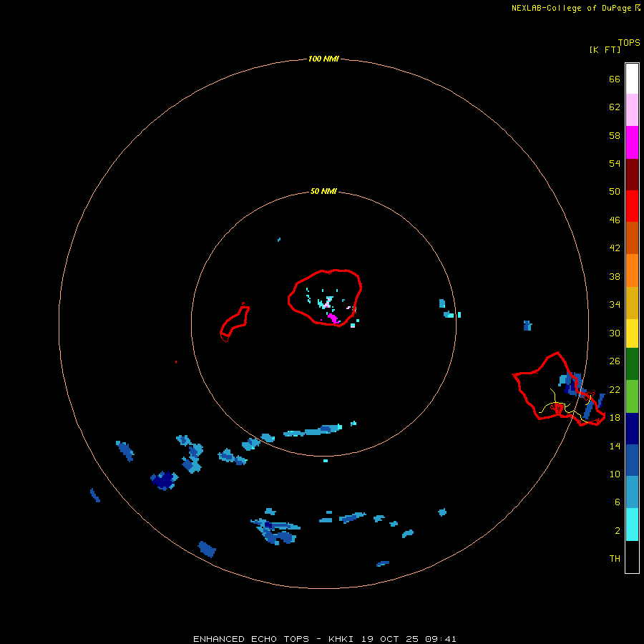This screenshot has width=644, height=644.
Task: Click the gold 34 kft legend swatch
Action: [x=632, y=303]
